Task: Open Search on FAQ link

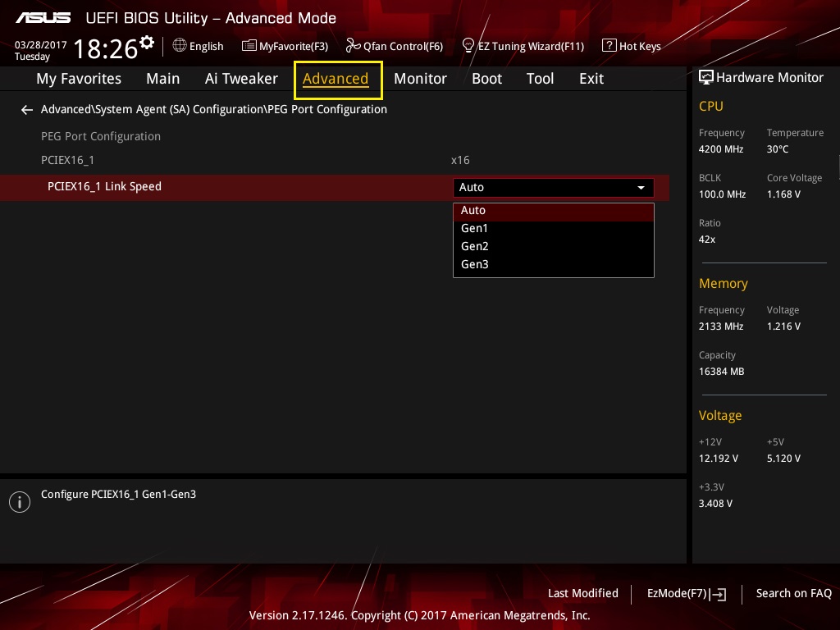Action: pyautogui.click(x=793, y=593)
